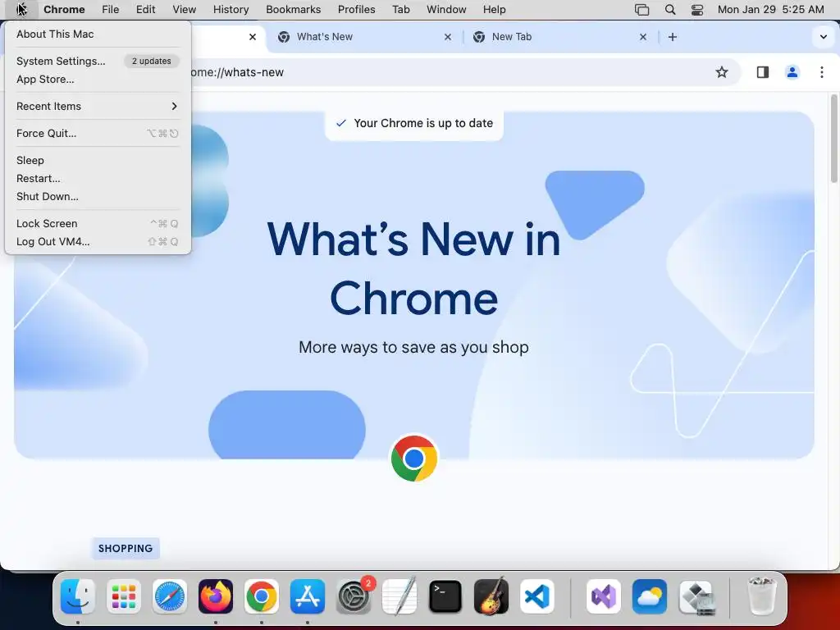Open TextEdit from the dock

pyautogui.click(x=399, y=596)
